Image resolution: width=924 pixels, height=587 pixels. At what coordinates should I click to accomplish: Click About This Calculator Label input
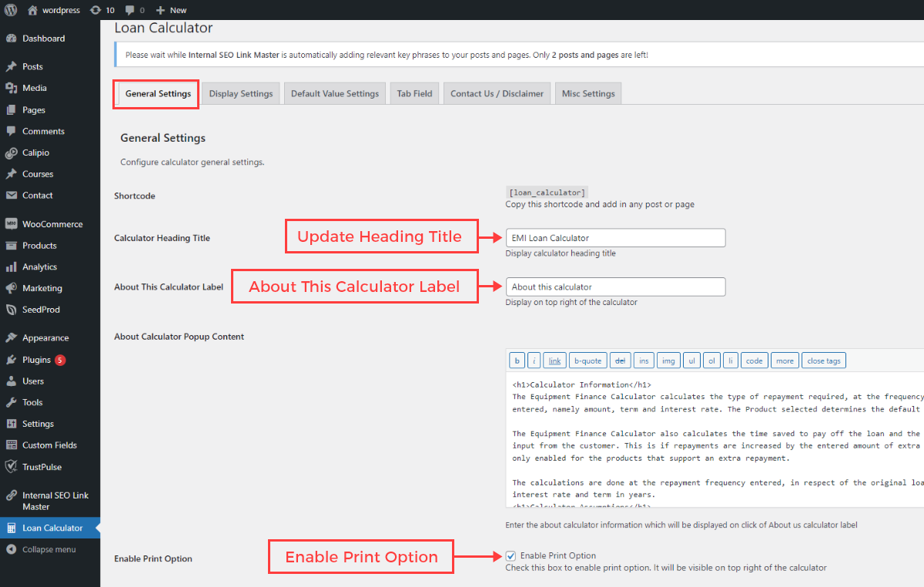[615, 287]
